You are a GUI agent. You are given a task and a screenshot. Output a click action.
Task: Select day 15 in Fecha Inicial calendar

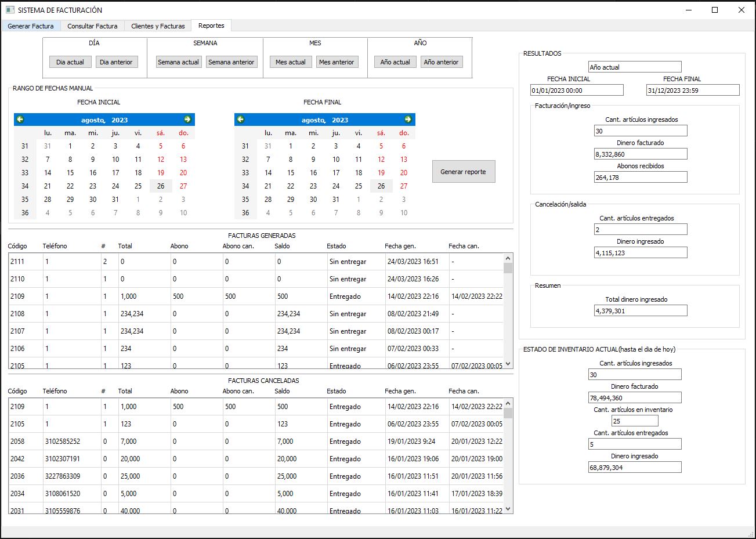(70, 173)
